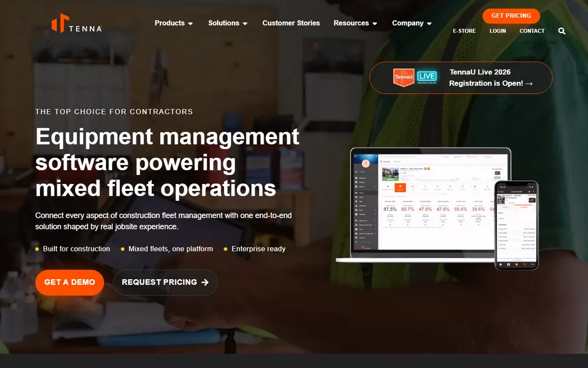Go to Customer Stories

coord(291,23)
